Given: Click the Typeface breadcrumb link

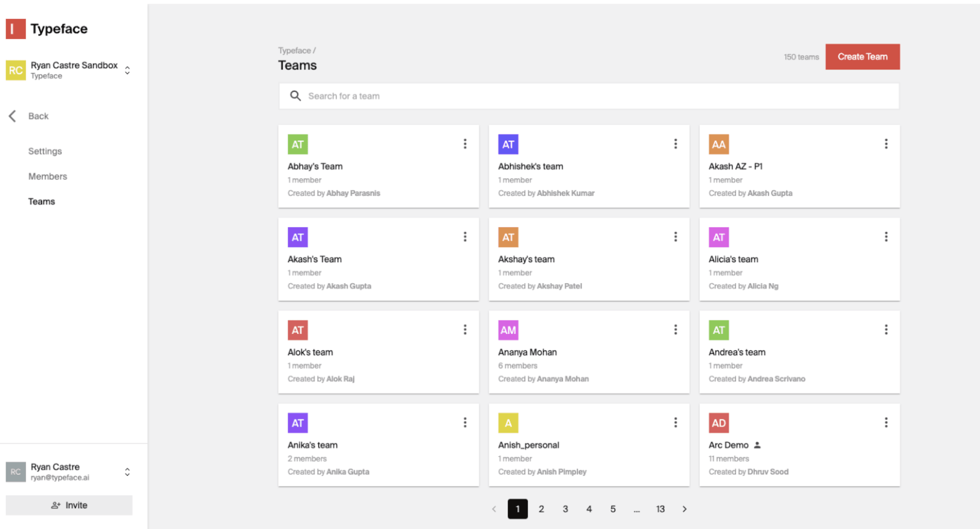Looking at the screenshot, I should [295, 50].
